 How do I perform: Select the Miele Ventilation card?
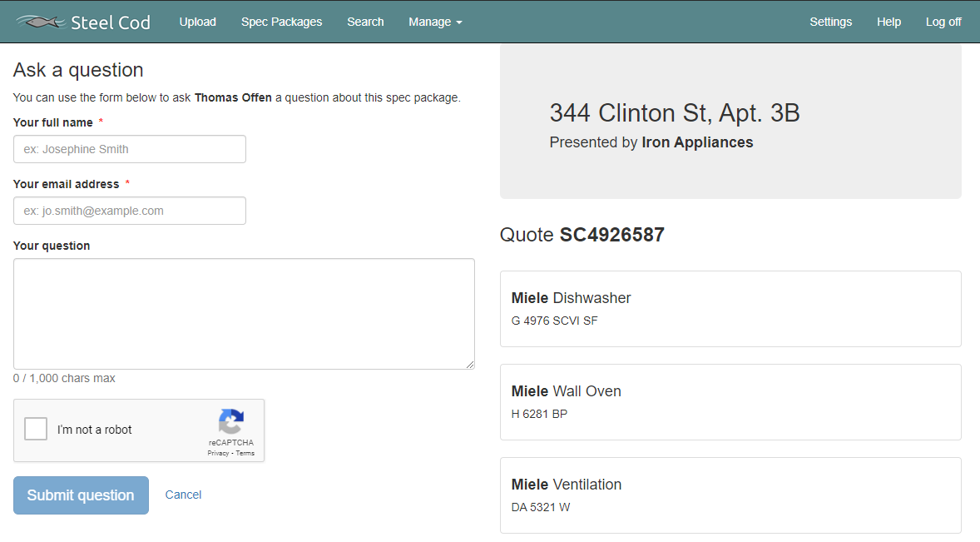pyautogui.click(x=730, y=495)
